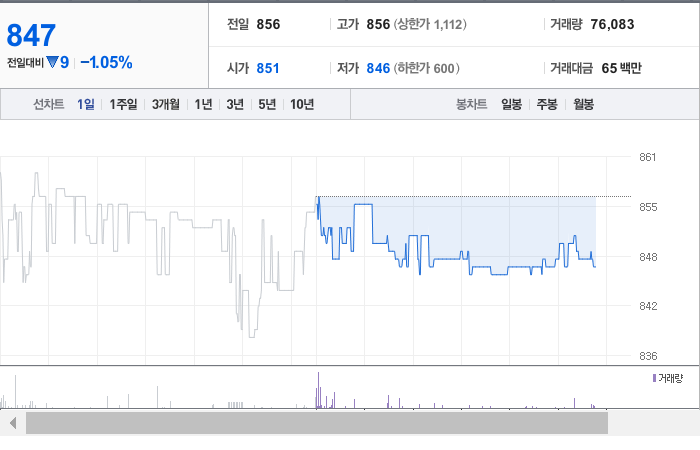The width and height of the screenshot is (700, 450).
Task: Show the 3개월 line chart
Action: pyautogui.click(x=166, y=104)
